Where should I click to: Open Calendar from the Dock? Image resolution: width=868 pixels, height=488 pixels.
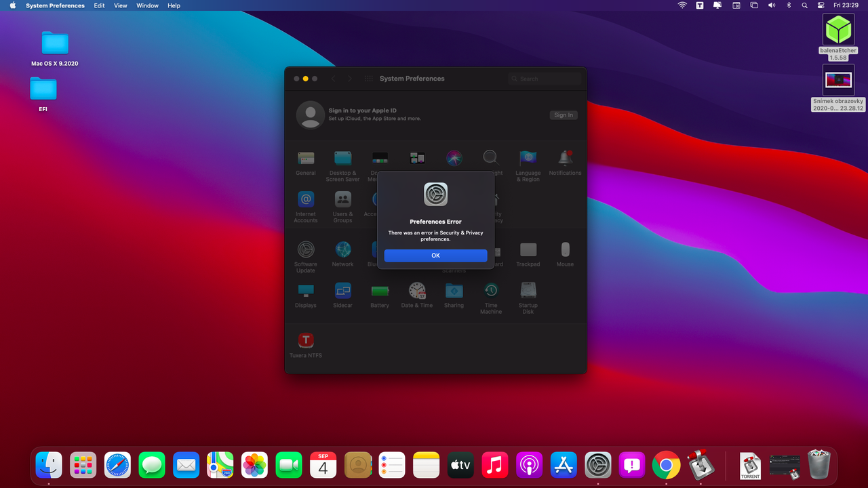pos(323,465)
